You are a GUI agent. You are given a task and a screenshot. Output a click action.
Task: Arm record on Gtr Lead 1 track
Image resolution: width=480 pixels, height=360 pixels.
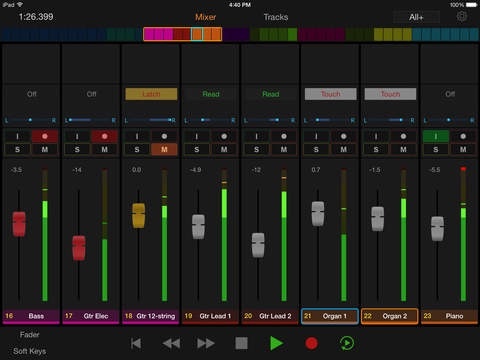(224, 136)
